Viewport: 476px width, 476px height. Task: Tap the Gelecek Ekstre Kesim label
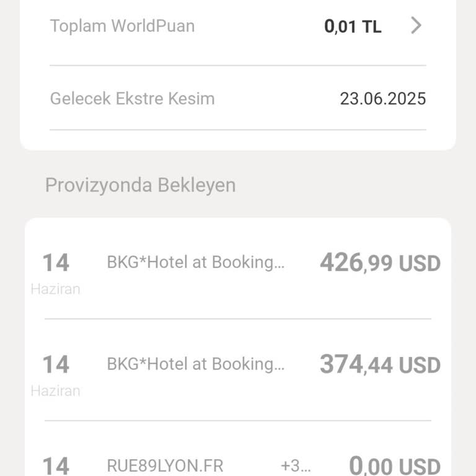tap(132, 99)
